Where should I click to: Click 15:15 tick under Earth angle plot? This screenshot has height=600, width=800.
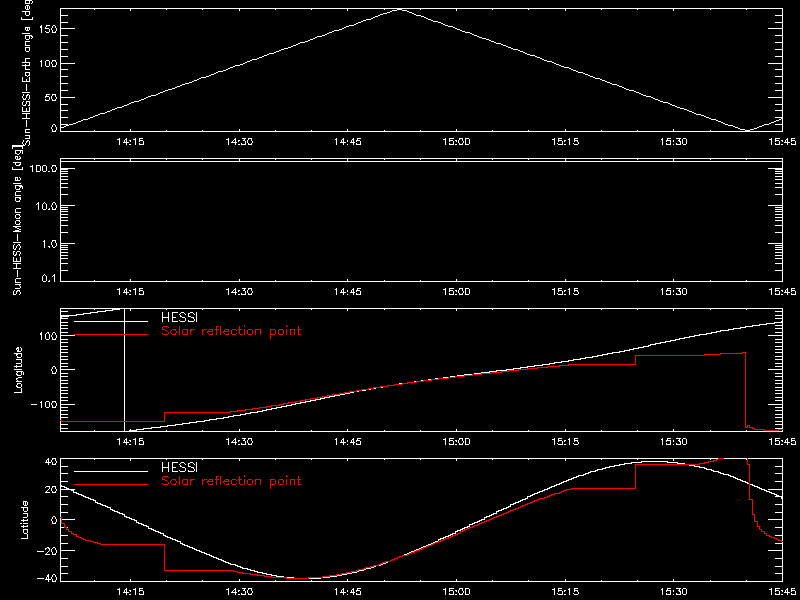[565, 142]
